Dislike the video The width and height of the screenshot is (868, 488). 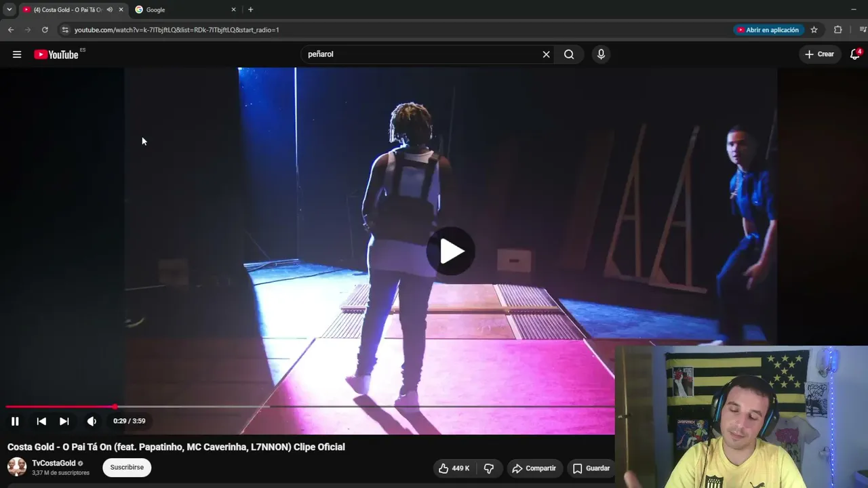click(x=489, y=468)
